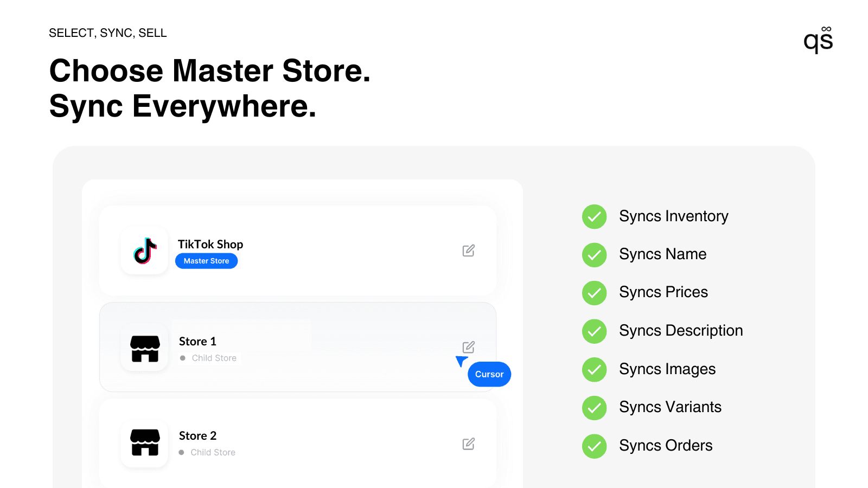Open the edit icon next to TikTok Shop

468,250
